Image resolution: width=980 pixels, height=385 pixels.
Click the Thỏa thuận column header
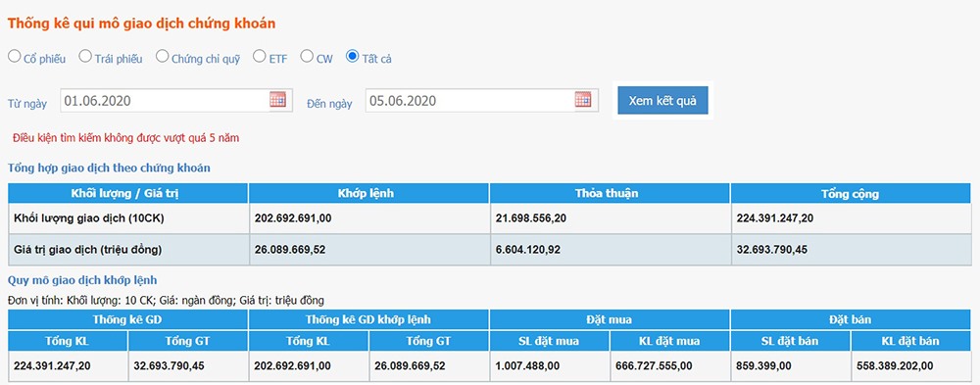tap(610, 194)
